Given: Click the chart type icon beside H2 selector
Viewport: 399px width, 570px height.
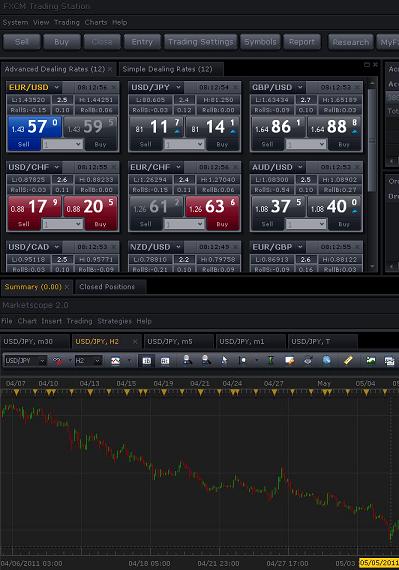Looking at the screenshot, I should [x=115, y=361].
